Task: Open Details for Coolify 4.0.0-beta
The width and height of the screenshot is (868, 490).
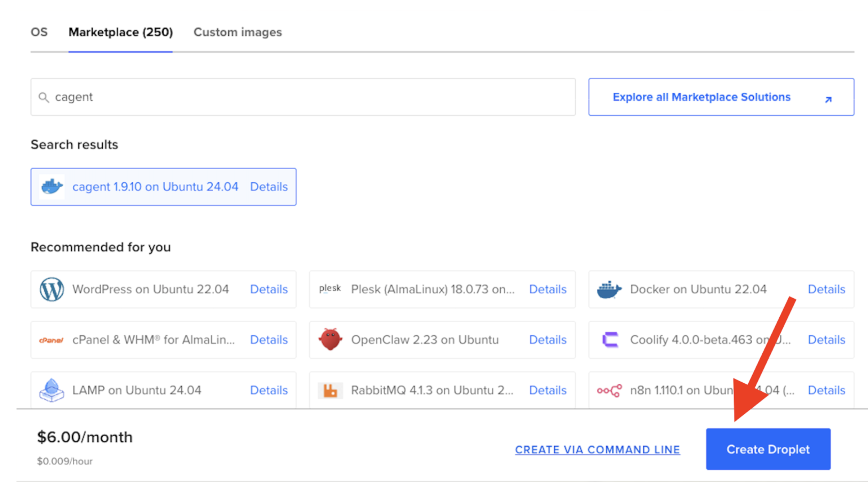Action: coord(827,339)
